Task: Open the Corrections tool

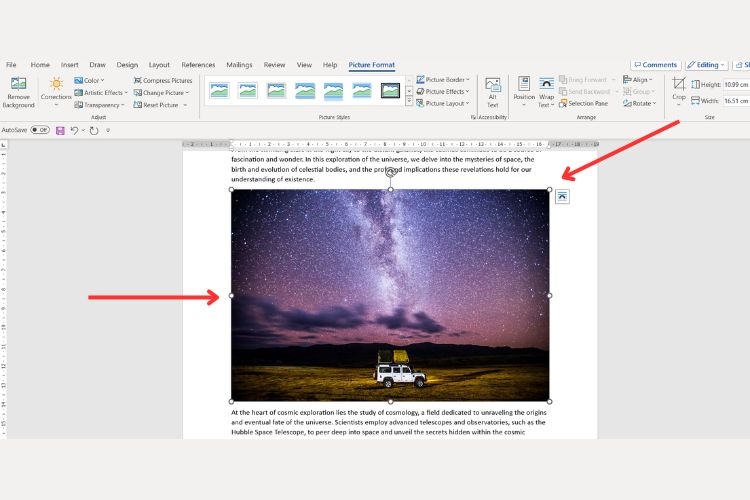Action: [56, 89]
